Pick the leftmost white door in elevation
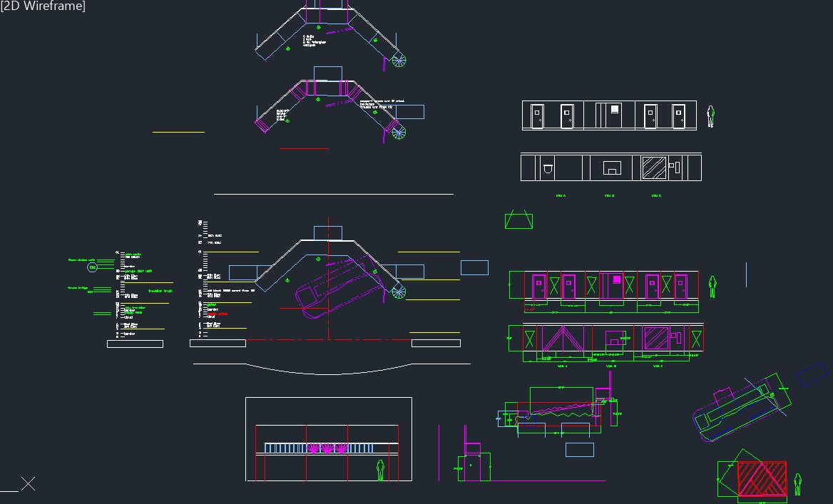Image resolution: width=833 pixels, height=504 pixels. (537, 115)
